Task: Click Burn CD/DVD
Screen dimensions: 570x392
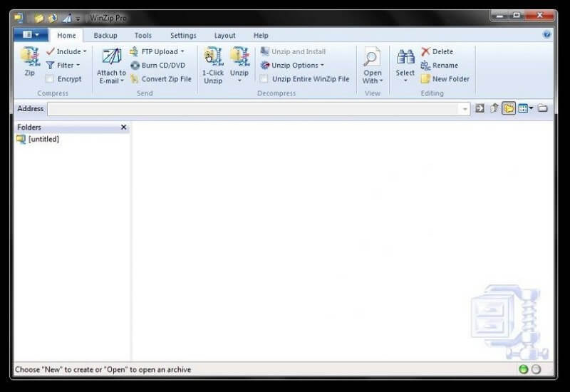Action: (157, 66)
